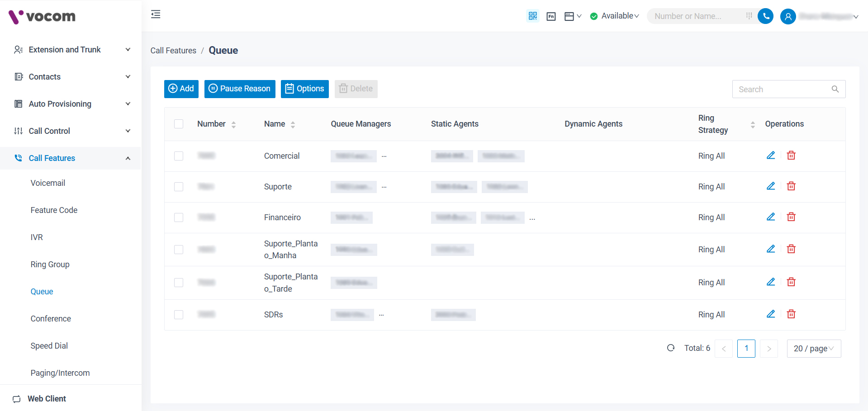Tick the checkbox for Financeiro queue
This screenshot has height=411, width=868.
(x=179, y=217)
